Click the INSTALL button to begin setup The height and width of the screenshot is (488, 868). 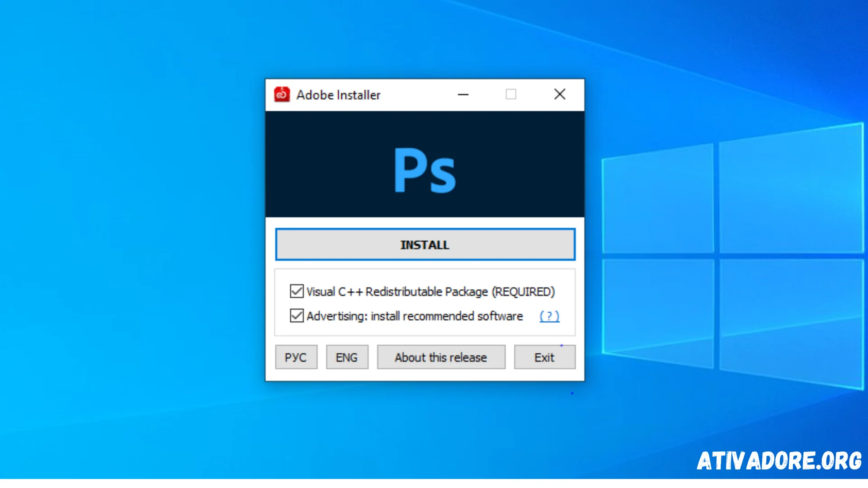425,245
